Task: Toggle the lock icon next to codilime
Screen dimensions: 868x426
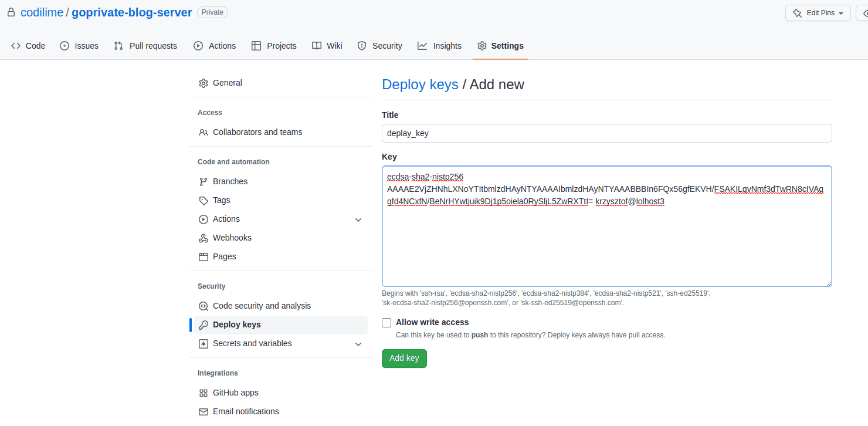Action: 11,12
